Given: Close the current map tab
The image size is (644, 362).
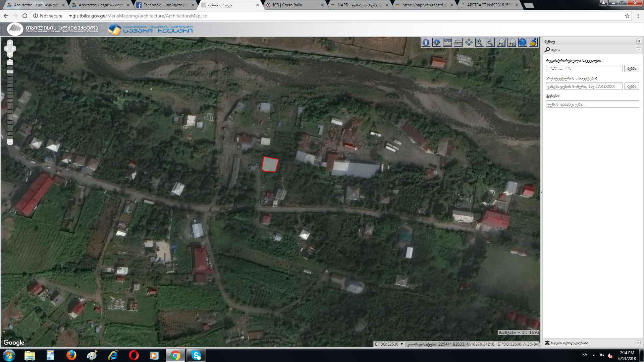Looking at the screenshot, I should tap(258, 5).
